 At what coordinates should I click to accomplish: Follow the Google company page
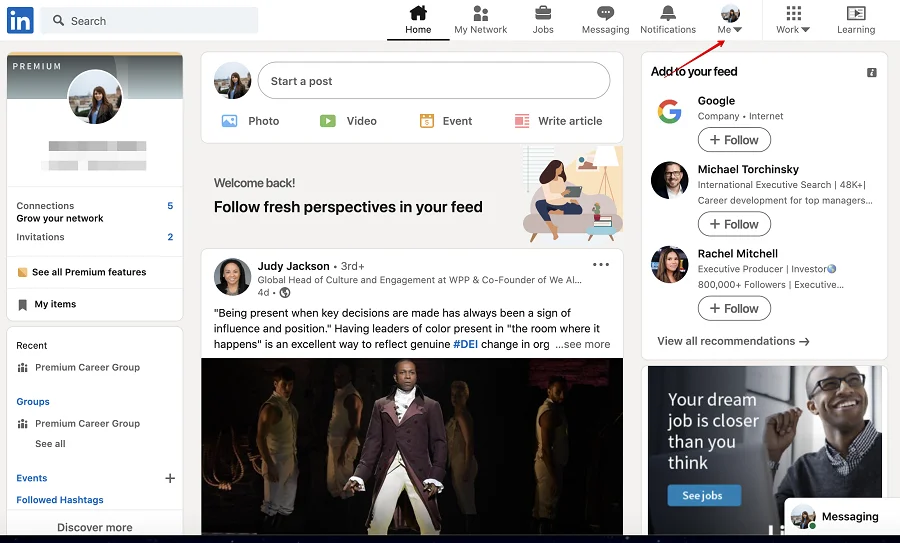click(733, 140)
